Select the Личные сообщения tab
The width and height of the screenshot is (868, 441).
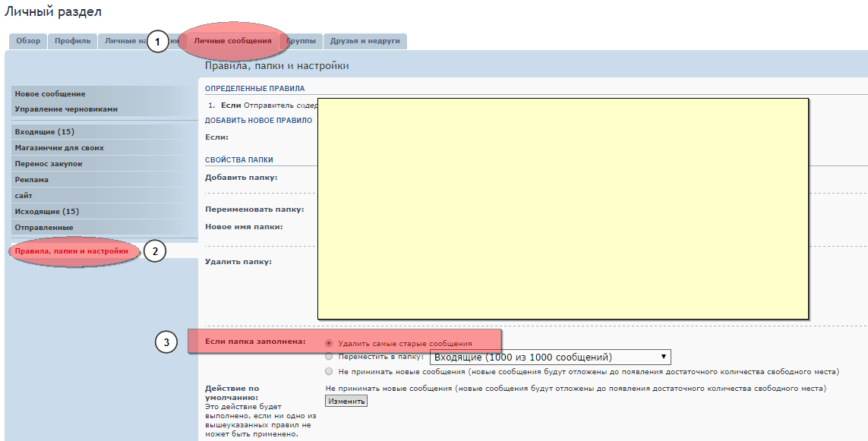(232, 41)
